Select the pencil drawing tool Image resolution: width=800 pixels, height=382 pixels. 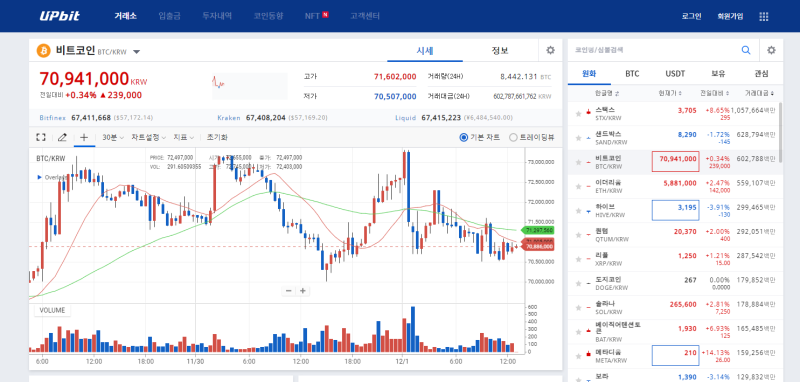coord(62,137)
